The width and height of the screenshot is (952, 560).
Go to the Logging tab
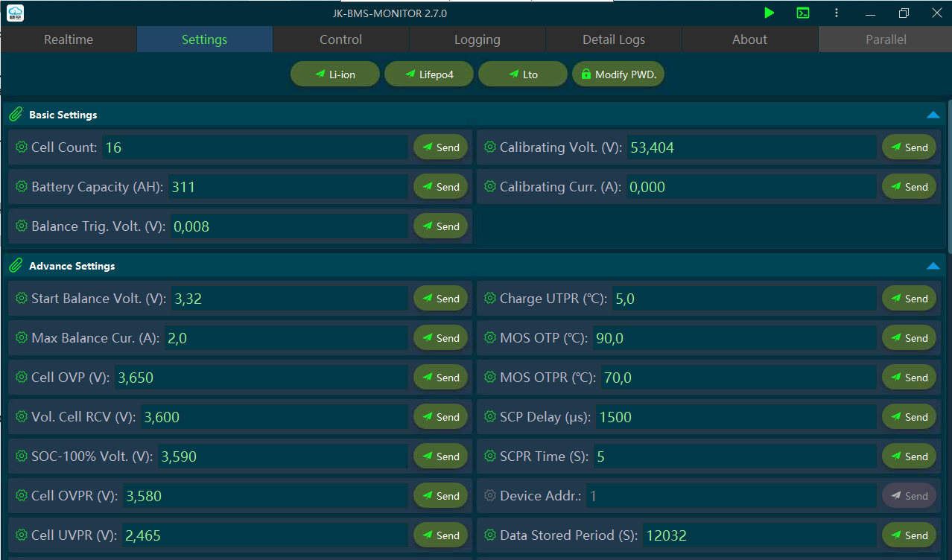pos(477,39)
